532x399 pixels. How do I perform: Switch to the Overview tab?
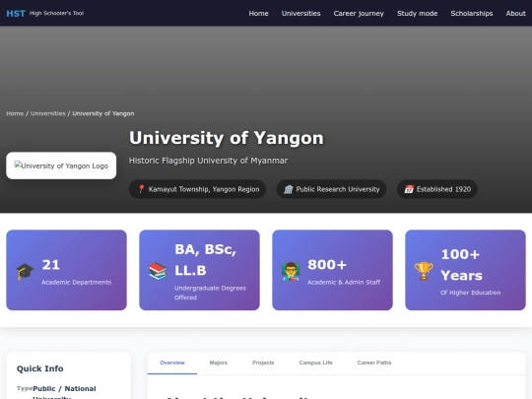[172, 363]
